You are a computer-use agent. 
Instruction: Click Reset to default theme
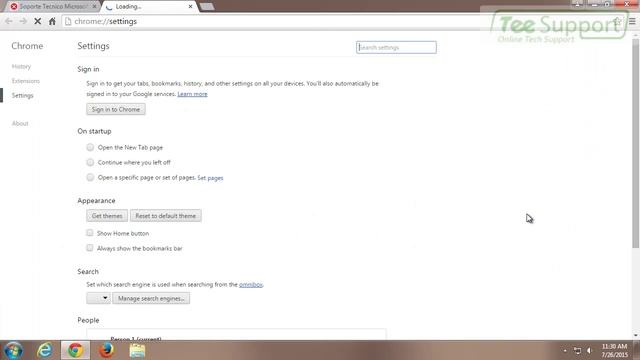click(166, 216)
